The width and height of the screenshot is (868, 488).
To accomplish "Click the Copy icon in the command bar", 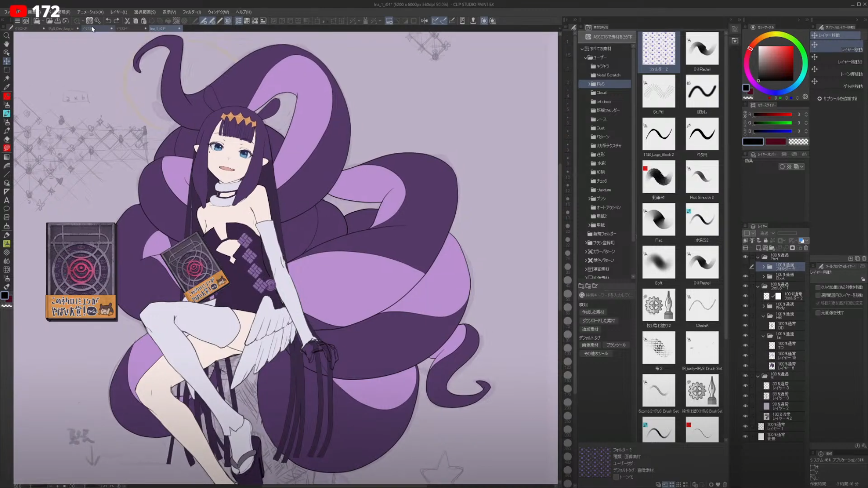I will pyautogui.click(x=135, y=21).
